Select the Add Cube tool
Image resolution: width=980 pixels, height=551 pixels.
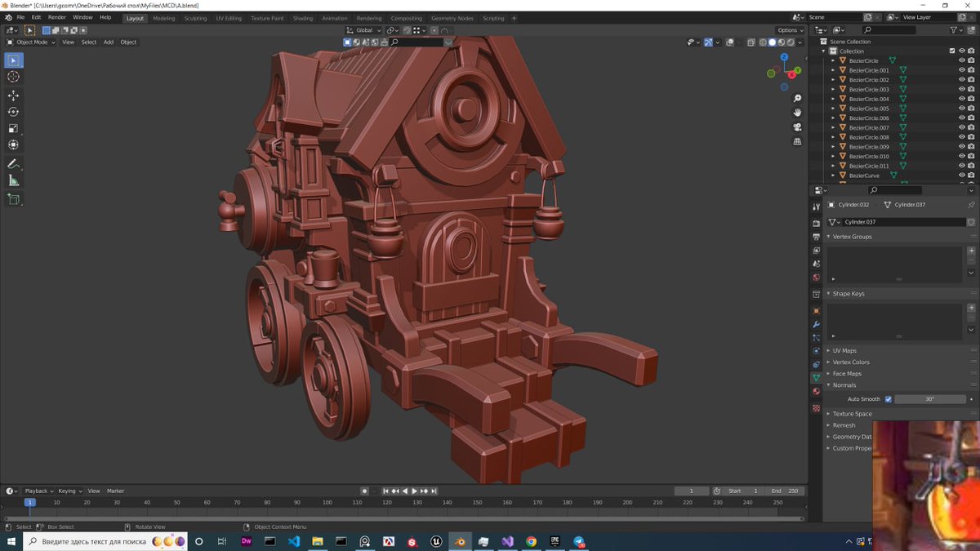coord(14,199)
